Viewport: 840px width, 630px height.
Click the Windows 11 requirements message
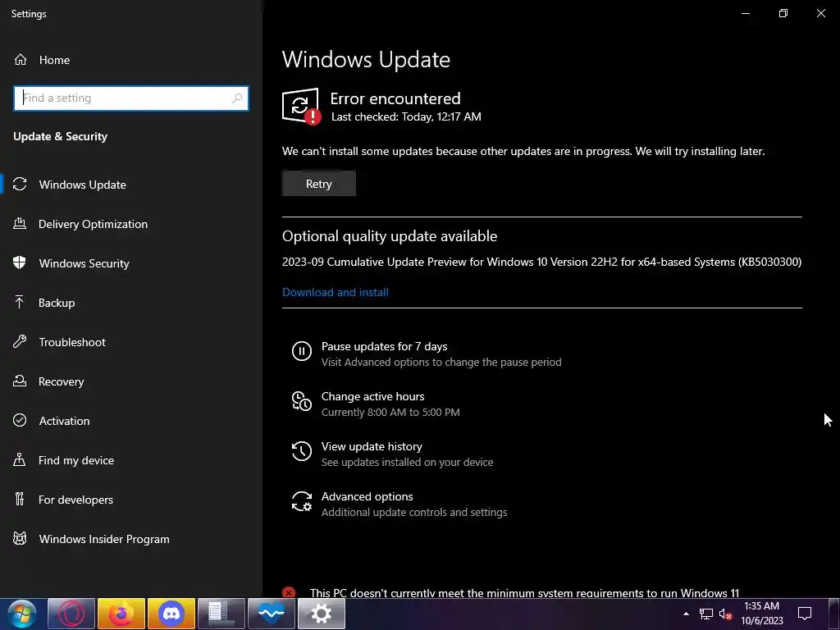524,593
